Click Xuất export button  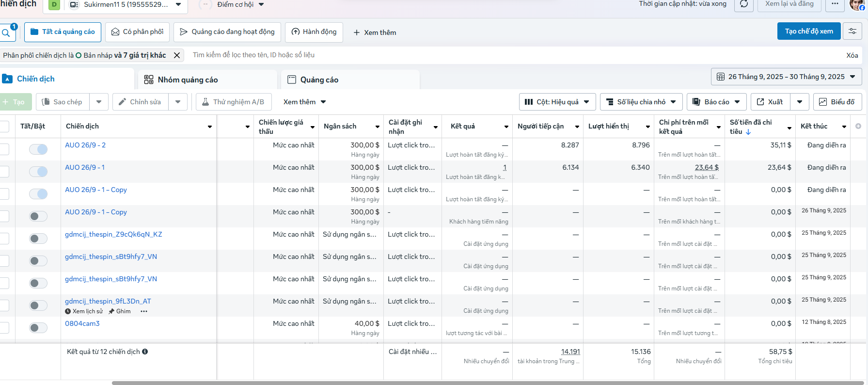pyautogui.click(x=771, y=102)
